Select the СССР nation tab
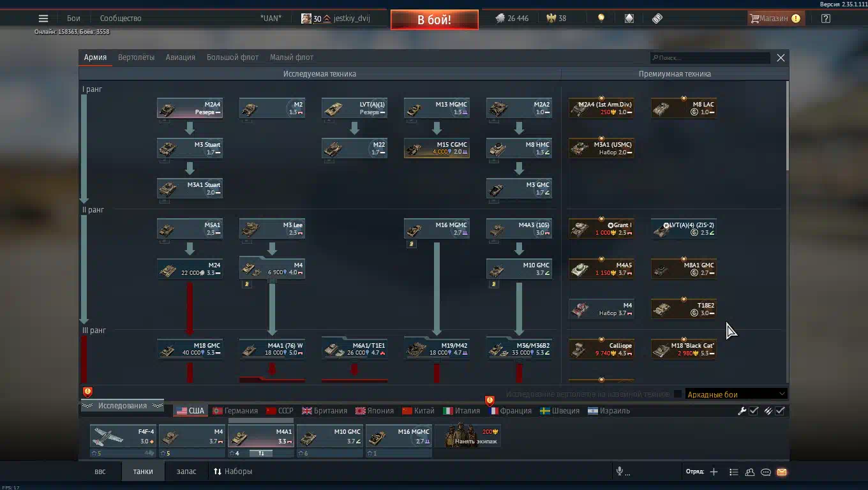 280,411
